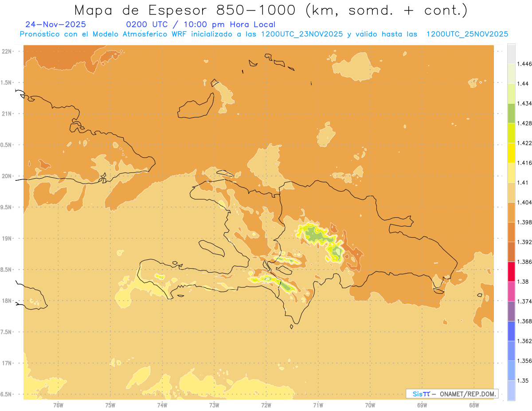Click the '68W' longitude label
Image resolution: width=532 pixels, height=411 pixels.
[474, 405]
